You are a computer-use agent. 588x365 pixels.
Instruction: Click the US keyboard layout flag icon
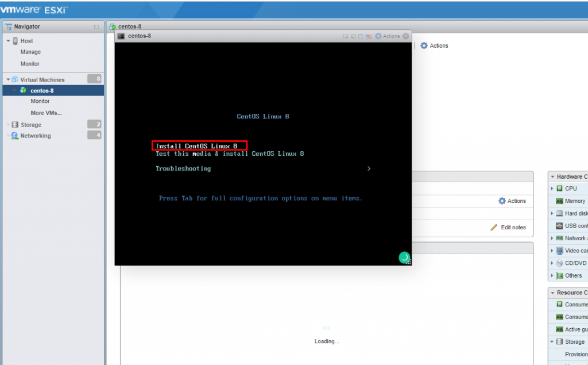tap(369, 36)
